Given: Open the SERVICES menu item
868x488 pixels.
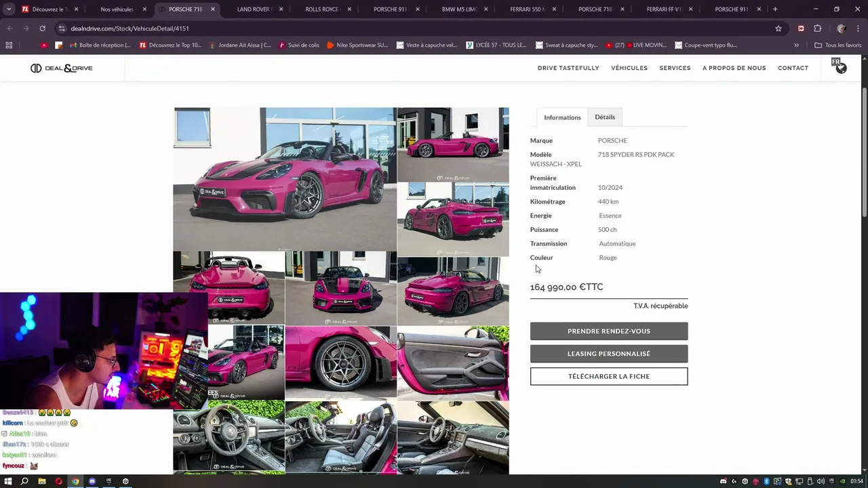Looking at the screenshot, I should [x=675, y=68].
